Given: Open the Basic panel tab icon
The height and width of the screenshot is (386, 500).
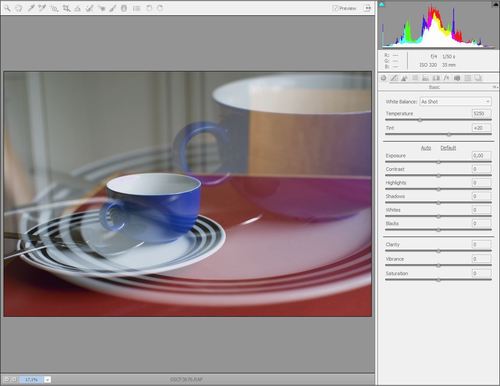Looking at the screenshot, I should click(384, 78).
